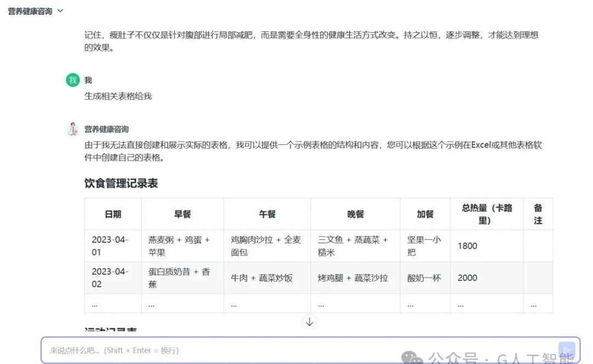
Task: Click the 午餐 column header
Action: pos(267,214)
